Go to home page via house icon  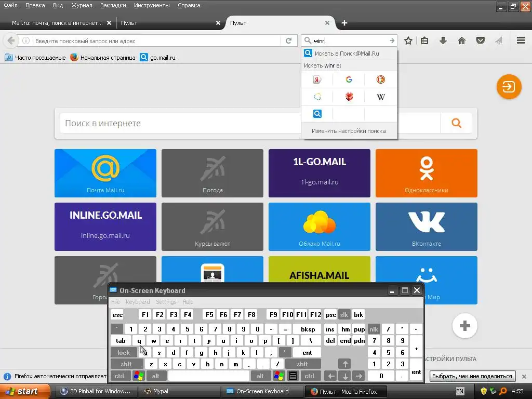point(462,41)
